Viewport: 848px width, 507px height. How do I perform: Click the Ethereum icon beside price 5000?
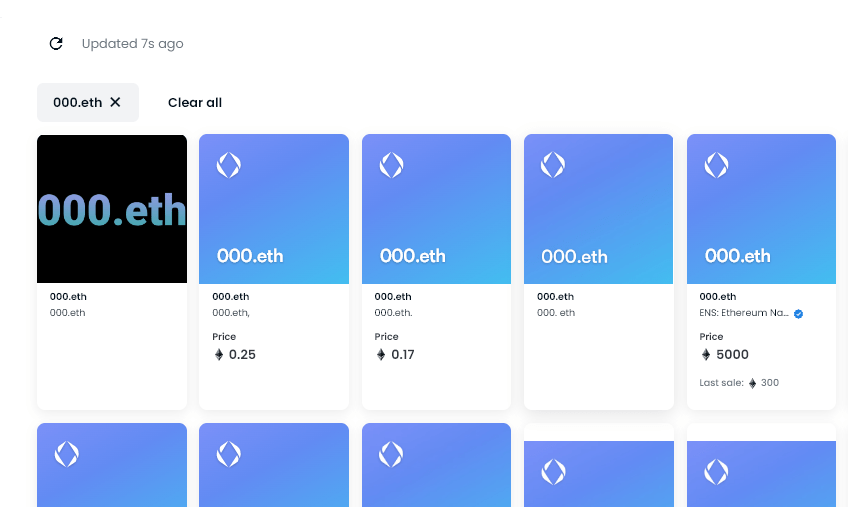[x=706, y=355]
